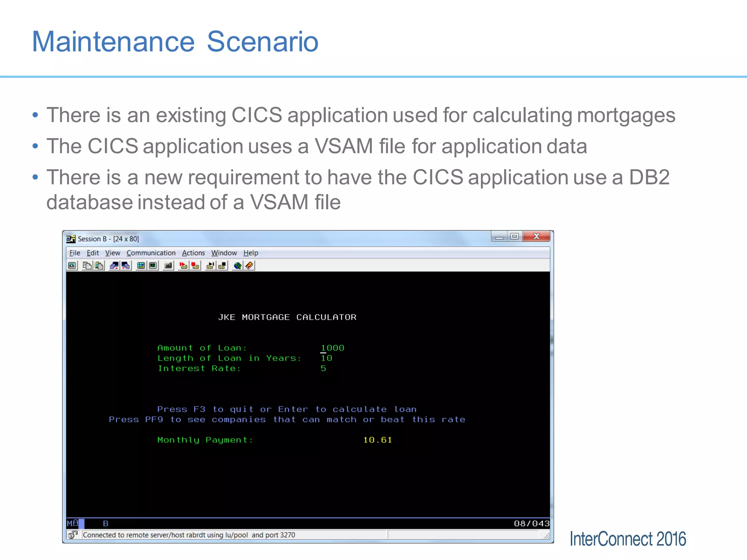This screenshot has height=560, width=747.
Task: Click 'Connected to remote server/host rabrdt' status text
Action: coord(189,535)
